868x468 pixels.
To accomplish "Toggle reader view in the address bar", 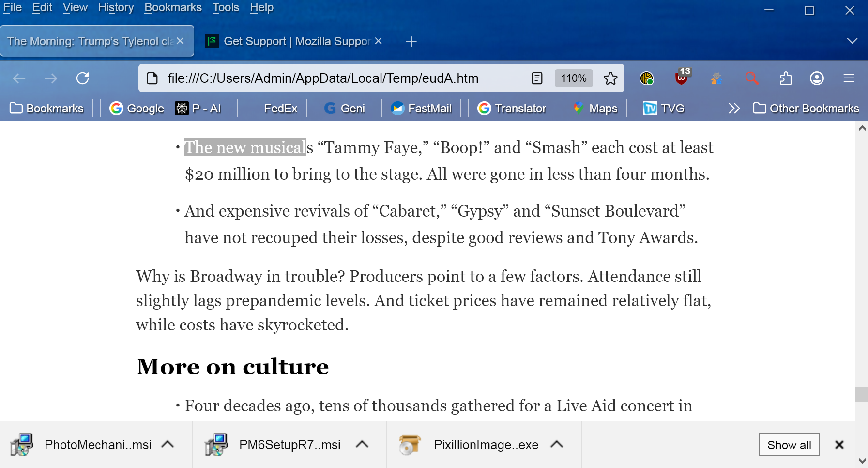I will (x=537, y=78).
